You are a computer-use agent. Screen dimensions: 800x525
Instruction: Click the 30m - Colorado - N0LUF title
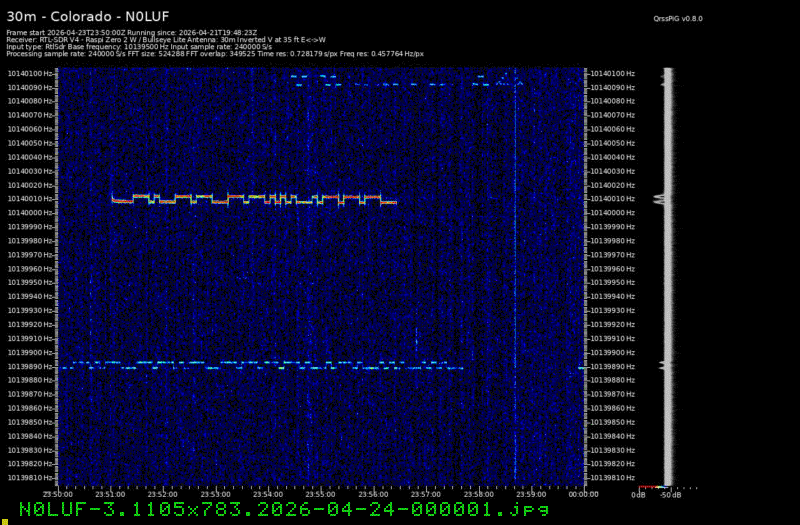point(75,15)
